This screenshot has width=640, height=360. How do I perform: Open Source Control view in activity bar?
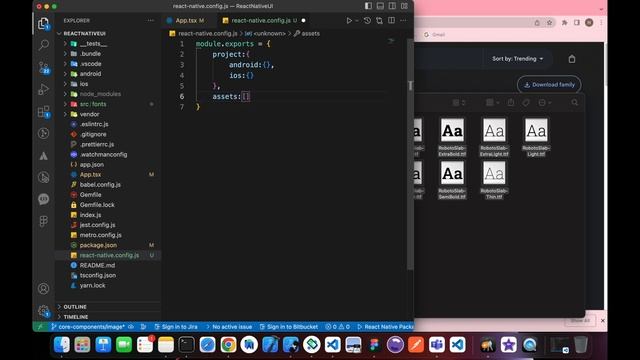[43, 67]
